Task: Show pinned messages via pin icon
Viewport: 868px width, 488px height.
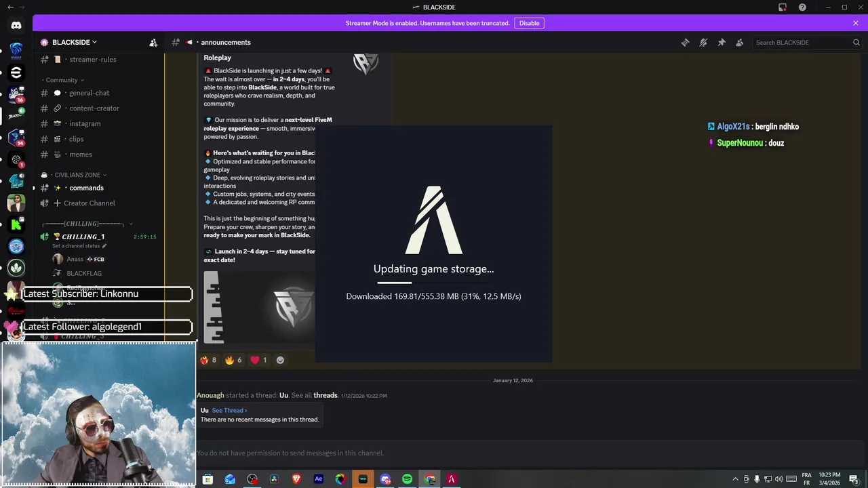Action: coord(722,42)
